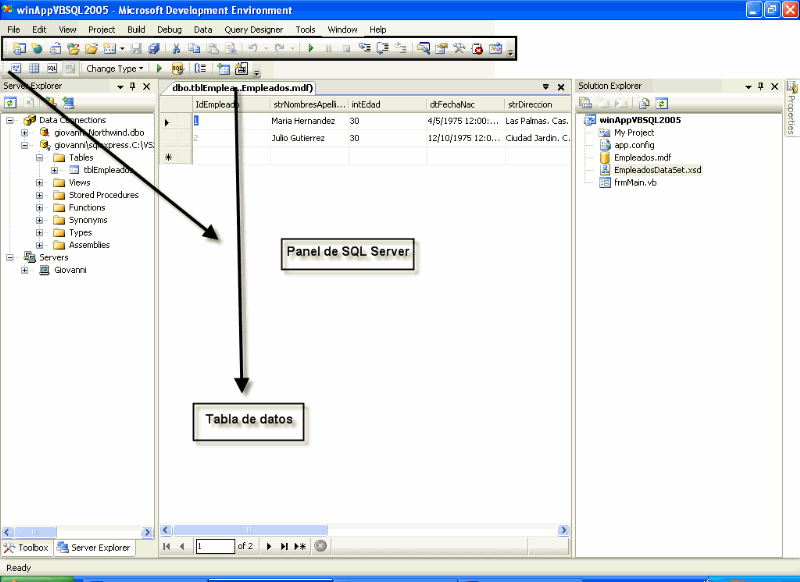Expand the tblEmpleados table node

55,170
